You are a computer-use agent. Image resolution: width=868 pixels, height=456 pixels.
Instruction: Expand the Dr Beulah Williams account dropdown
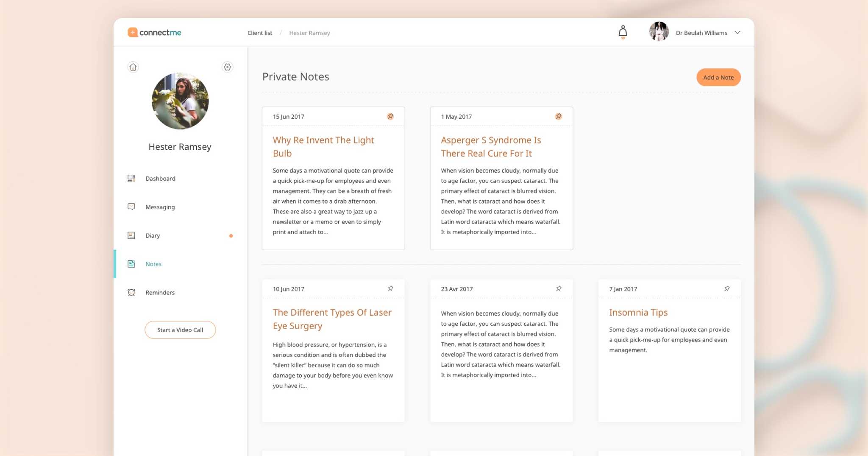pos(737,33)
